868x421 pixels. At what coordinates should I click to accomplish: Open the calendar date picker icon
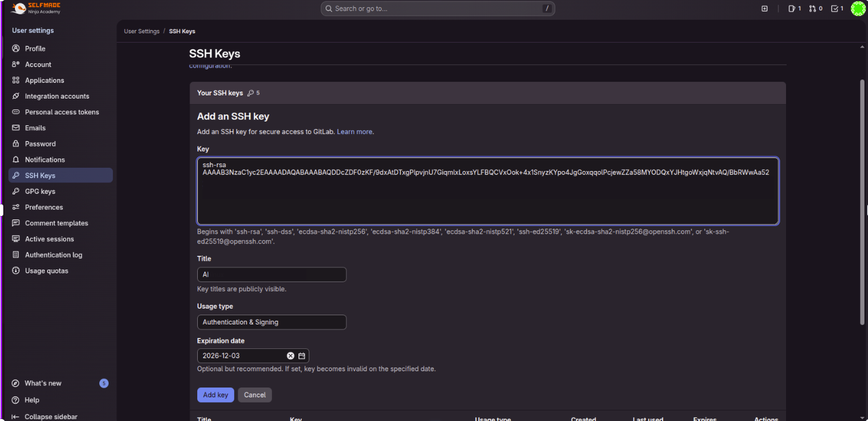(302, 356)
